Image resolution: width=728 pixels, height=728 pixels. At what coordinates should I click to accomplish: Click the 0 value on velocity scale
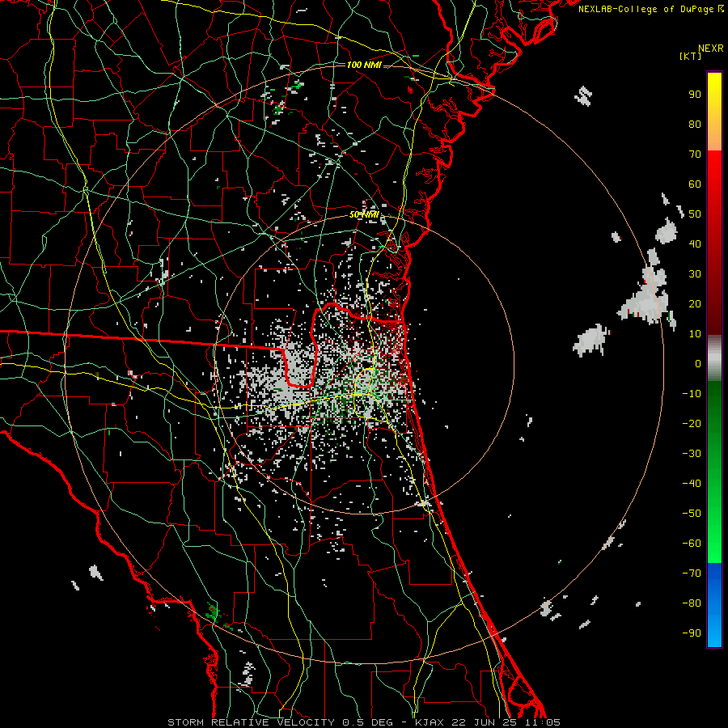point(698,363)
